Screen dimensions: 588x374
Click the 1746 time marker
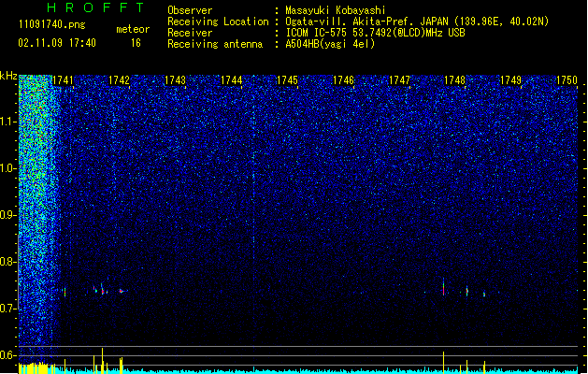pyautogui.click(x=343, y=80)
